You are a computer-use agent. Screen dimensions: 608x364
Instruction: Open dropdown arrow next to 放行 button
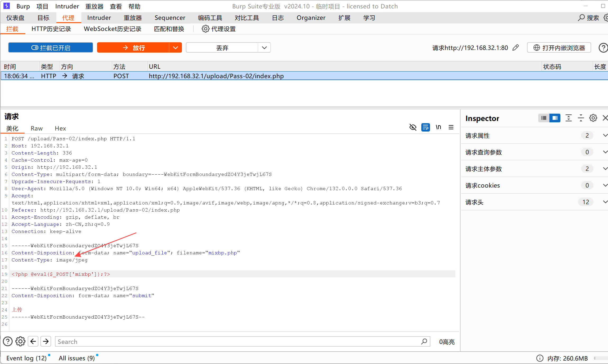click(x=175, y=48)
